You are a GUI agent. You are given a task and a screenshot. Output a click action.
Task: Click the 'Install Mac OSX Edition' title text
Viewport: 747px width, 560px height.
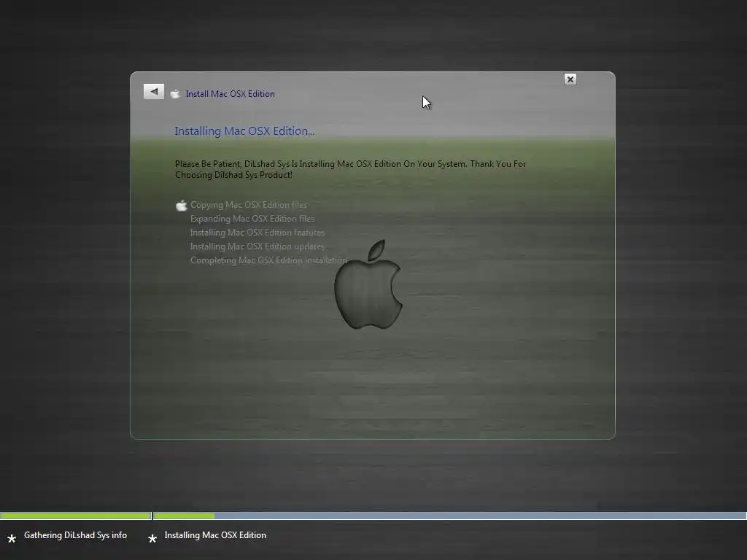[230, 94]
